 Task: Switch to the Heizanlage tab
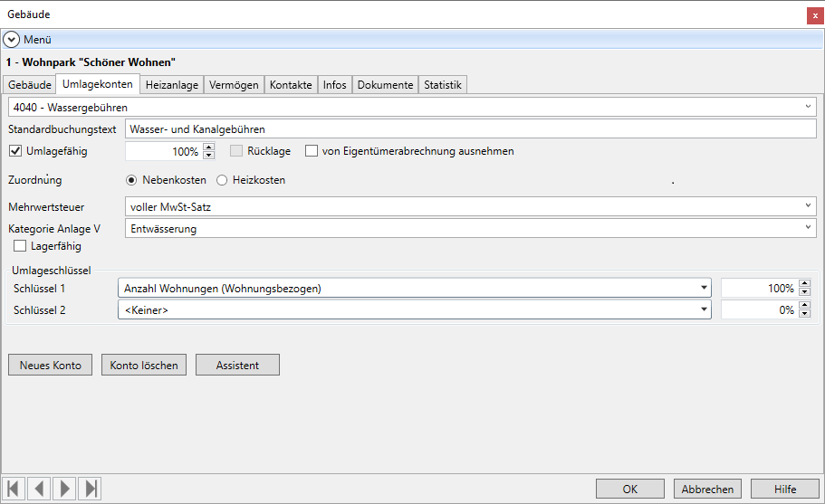tap(171, 85)
